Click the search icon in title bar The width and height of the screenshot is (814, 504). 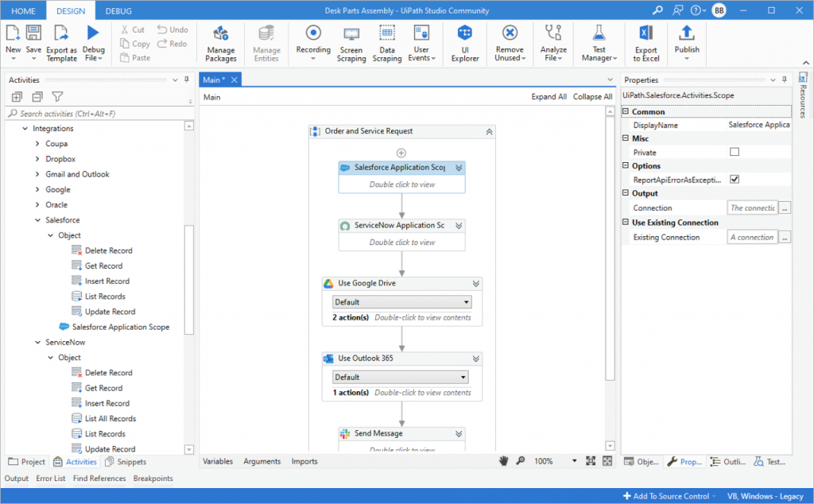coord(657,10)
